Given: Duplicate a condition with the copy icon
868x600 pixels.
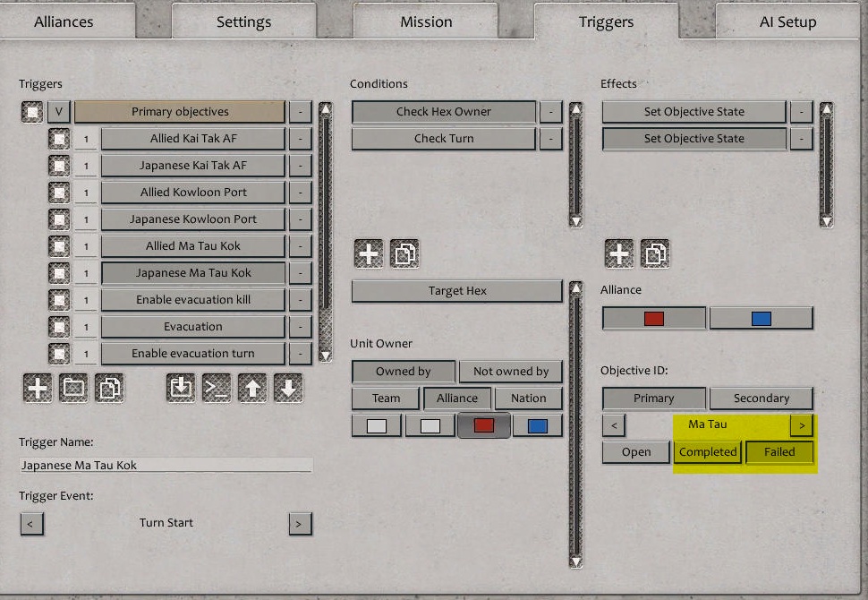Looking at the screenshot, I should (404, 253).
